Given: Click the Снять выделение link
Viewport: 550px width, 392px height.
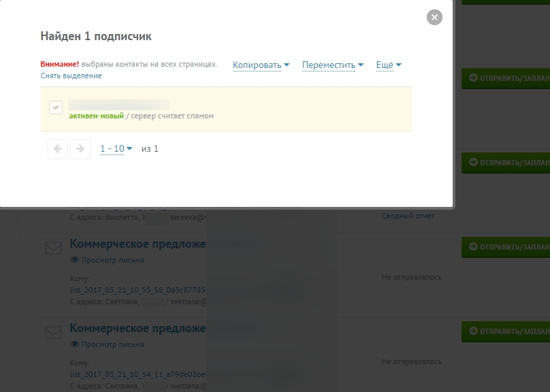Looking at the screenshot, I should coord(71,76).
